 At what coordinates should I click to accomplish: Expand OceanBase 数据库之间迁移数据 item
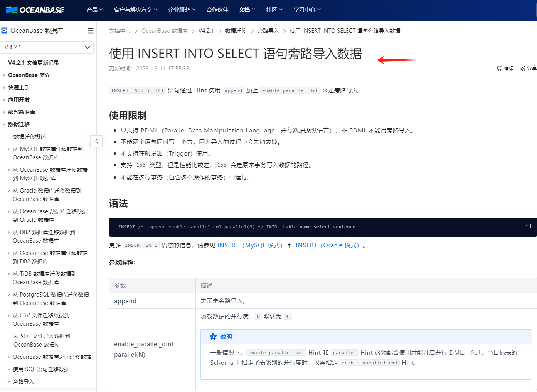point(9,357)
